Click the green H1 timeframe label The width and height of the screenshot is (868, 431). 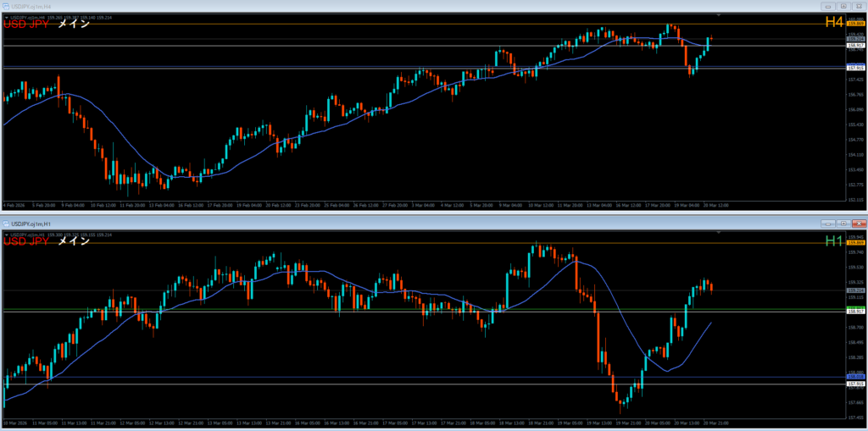[x=833, y=241]
